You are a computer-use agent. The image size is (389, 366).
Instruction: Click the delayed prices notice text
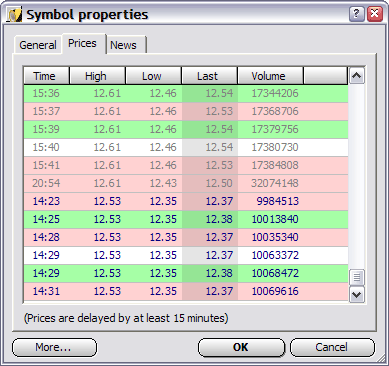point(126,318)
